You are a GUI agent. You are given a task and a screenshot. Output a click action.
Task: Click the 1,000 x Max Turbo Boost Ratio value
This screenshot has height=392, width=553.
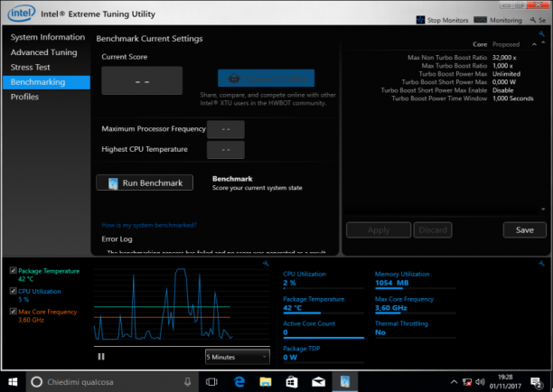click(502, 66)
